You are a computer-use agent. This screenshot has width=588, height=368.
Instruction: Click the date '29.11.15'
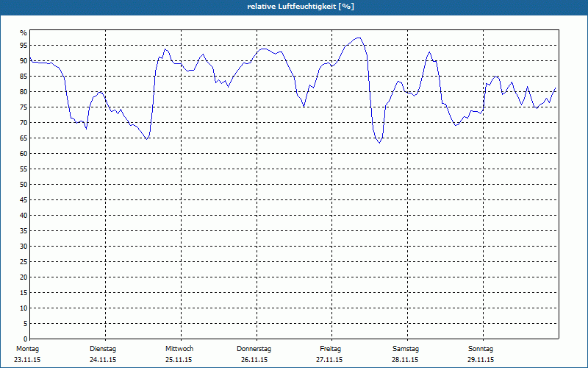pyautogui.click(x=481, y=360)
